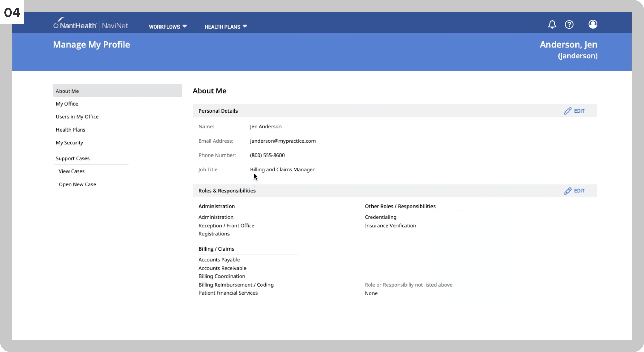Open the notifications bell icon
Screen dimensions: 644x352
click(552, 24)
